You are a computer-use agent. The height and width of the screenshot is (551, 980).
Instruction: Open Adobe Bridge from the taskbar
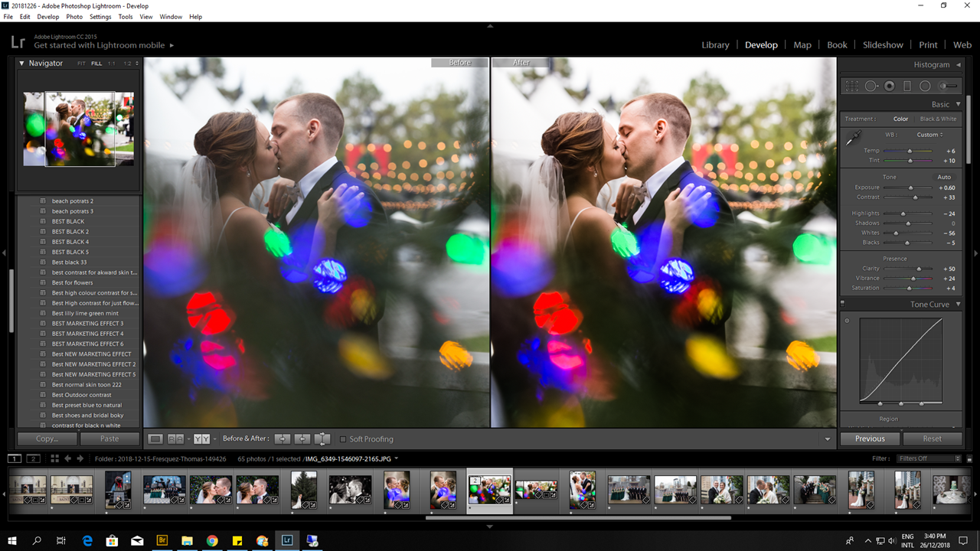tap(162, 540)
